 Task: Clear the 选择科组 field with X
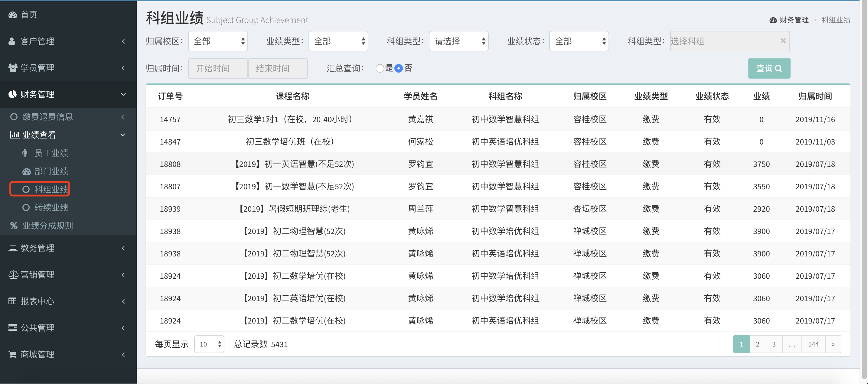click(x=783, y=41)
